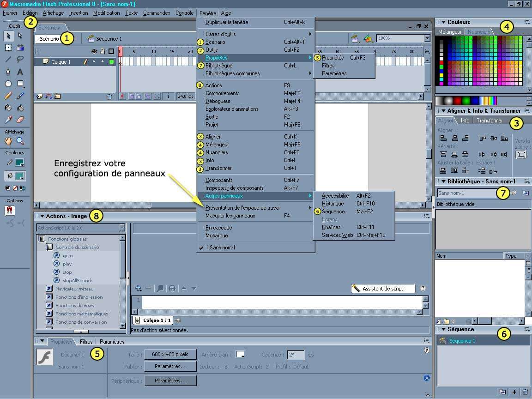Select the Oval tool

tap(8, 84)
